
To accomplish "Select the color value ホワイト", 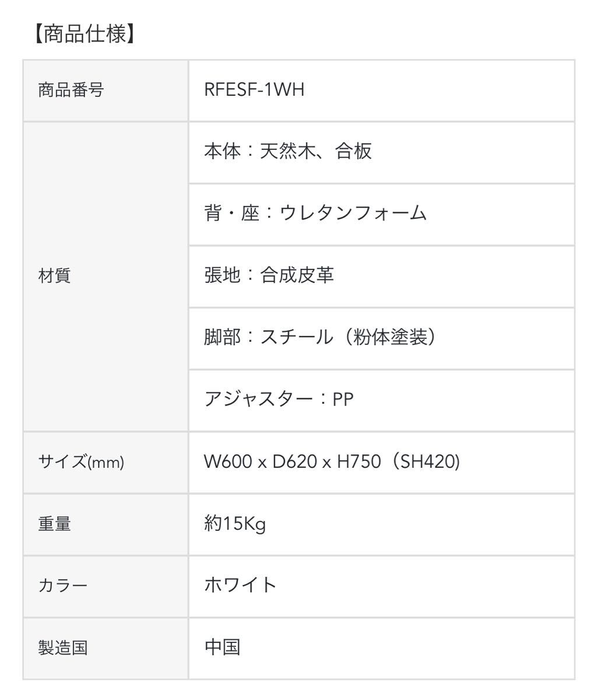I will click(x=240, y=585).
